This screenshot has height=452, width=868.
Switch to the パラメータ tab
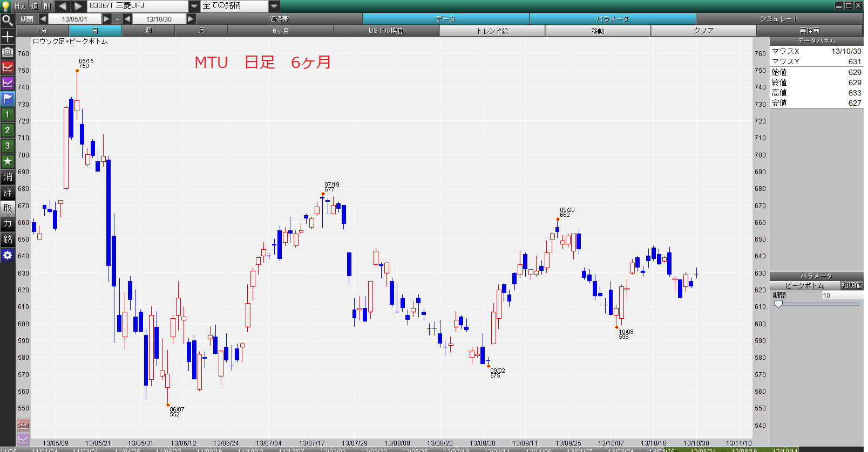tap(613, 19)
